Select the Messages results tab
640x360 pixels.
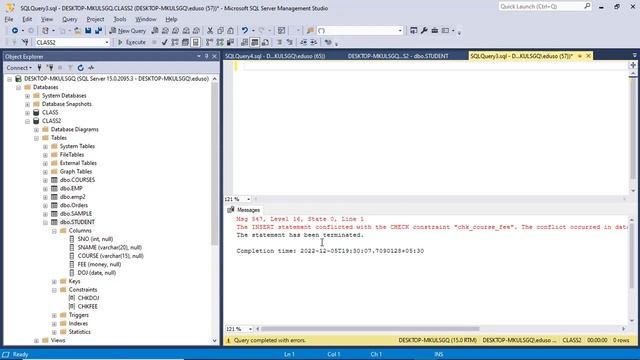[x=244, y=210]
